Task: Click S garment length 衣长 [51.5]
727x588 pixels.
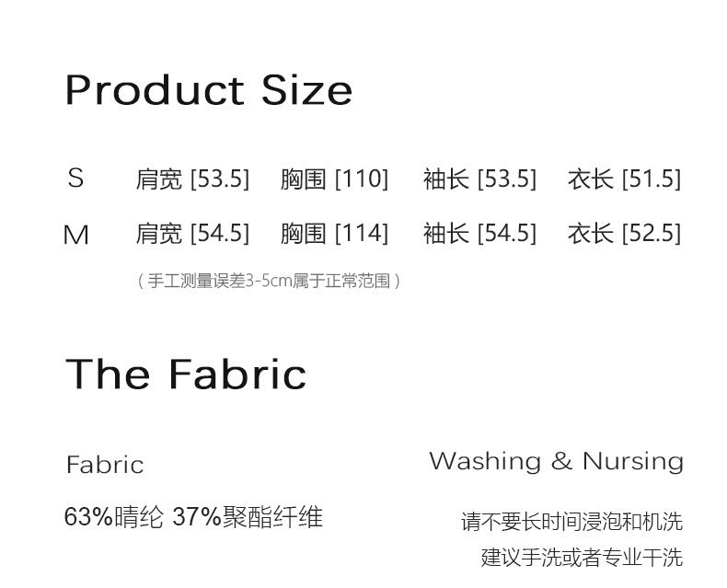Action: [x=624, y=179]
